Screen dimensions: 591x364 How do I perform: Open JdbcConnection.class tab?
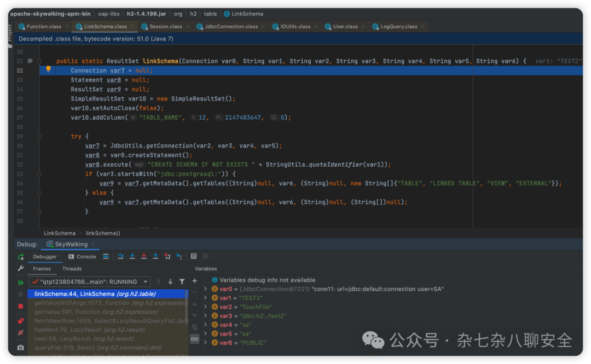(x=231, y=26)
